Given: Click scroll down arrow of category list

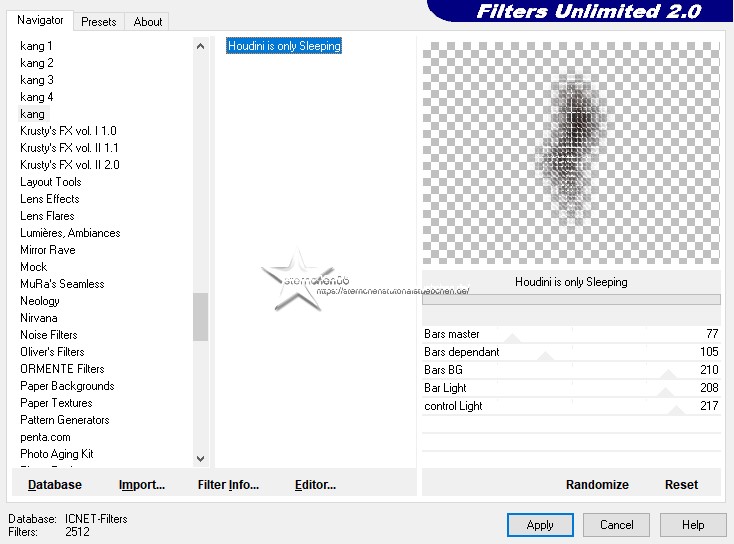Looking at the screenshot, I should [200, 459].
